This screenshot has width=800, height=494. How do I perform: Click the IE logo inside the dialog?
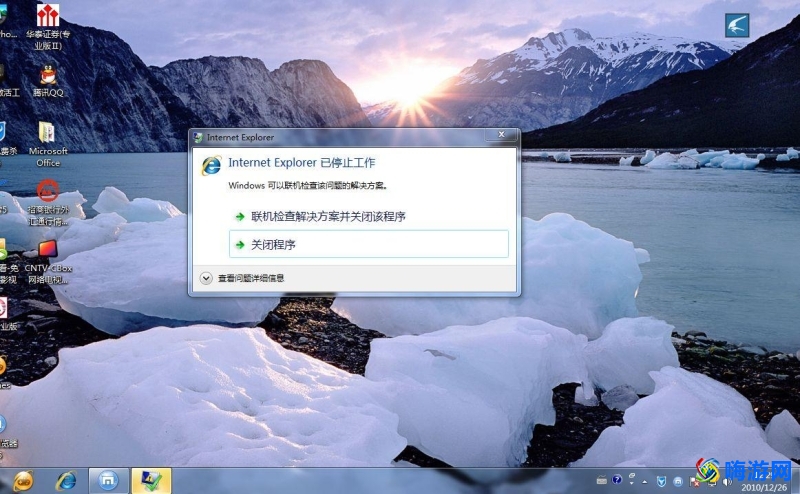[x=211, y=165]
